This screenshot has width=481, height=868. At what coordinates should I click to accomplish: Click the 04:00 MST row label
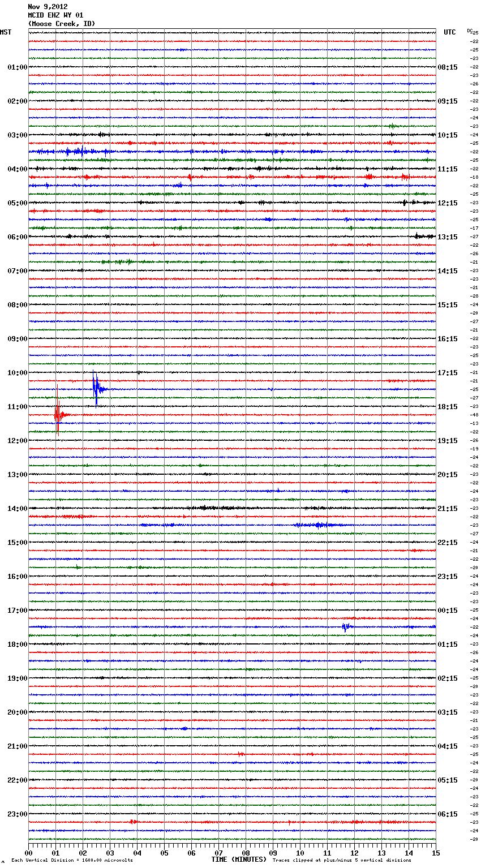pos(18,169)
